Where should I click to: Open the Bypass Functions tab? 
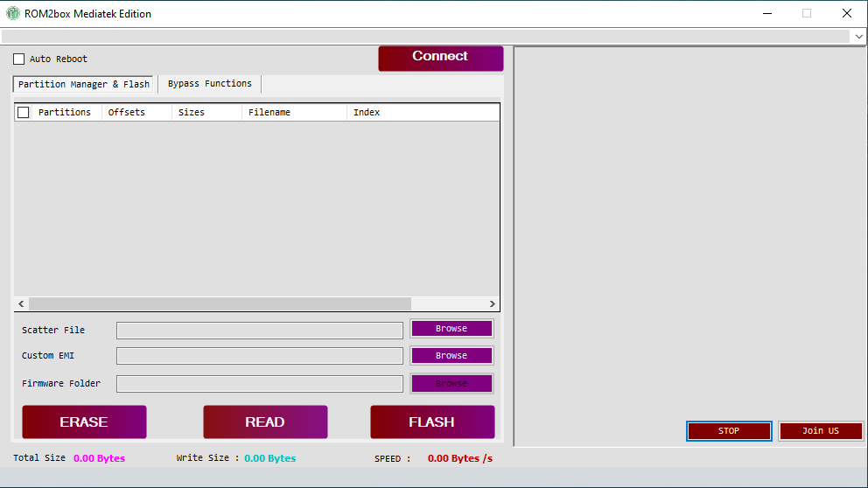point(210,84)
